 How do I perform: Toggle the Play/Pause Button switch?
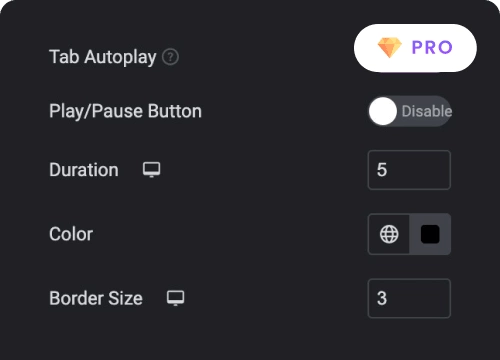[x=410, y=111]
